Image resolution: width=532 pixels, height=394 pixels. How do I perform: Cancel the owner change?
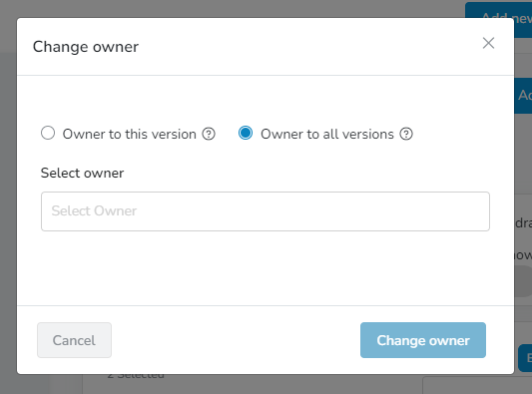[x=74, y=340]
